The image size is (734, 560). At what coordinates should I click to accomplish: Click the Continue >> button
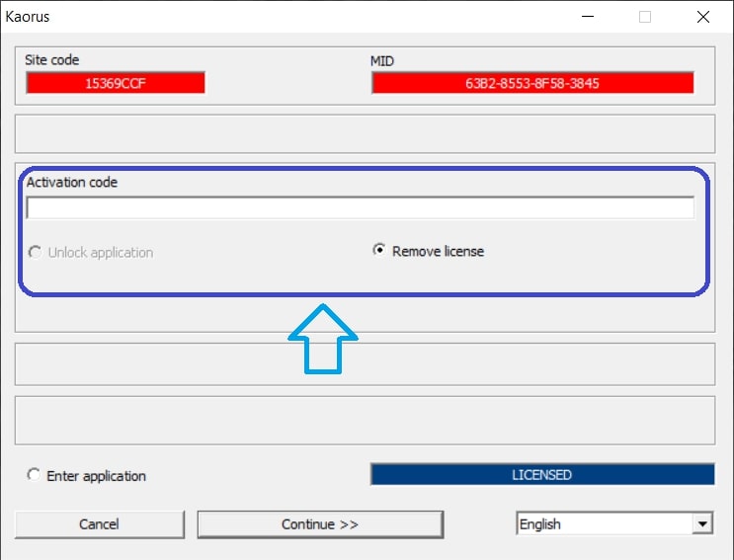320,524
